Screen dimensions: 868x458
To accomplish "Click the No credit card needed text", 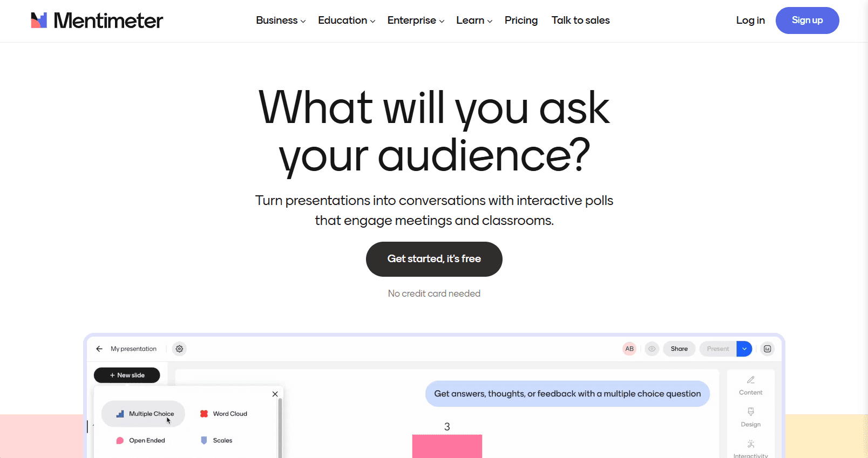I will [434, 293].
